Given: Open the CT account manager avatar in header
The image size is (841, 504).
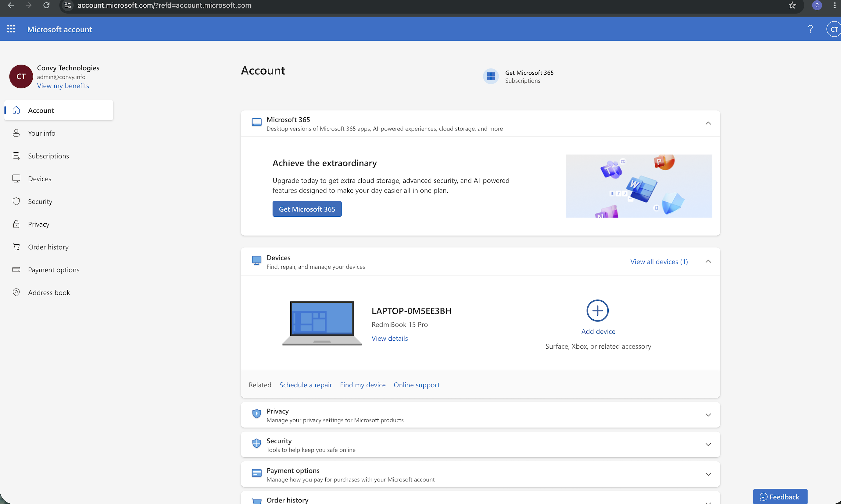Looking at the screenshot, I should (834, 29).
